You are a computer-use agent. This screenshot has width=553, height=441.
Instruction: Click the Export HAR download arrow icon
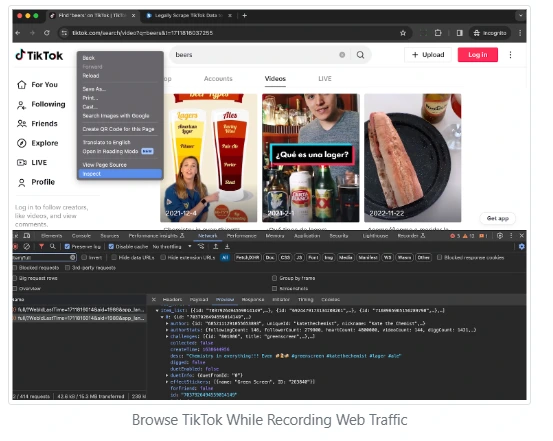coord(227,246)
